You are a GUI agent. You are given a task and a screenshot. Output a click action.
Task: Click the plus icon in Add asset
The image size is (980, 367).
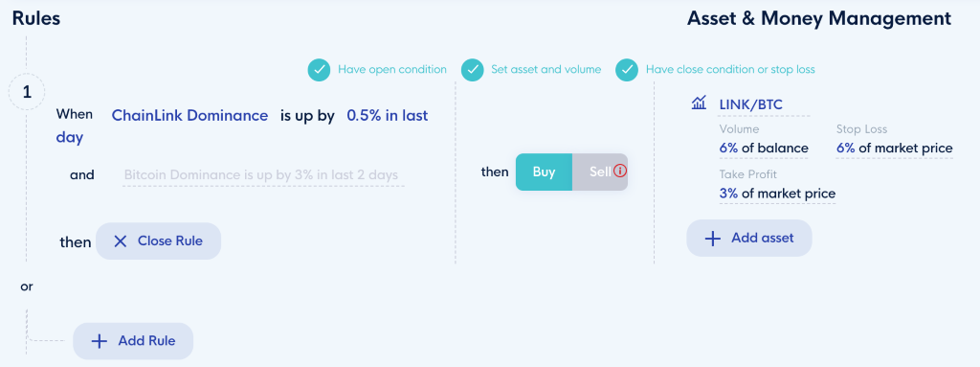712,238
